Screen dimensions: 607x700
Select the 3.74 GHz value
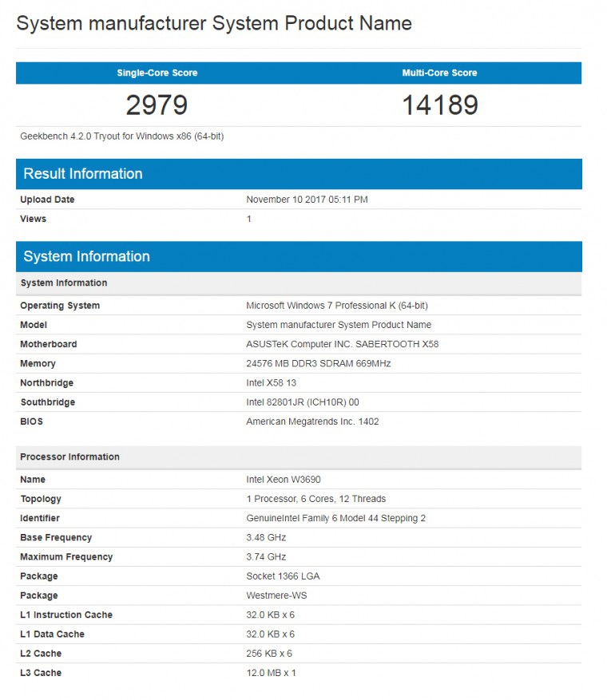[x=266, y=556]
